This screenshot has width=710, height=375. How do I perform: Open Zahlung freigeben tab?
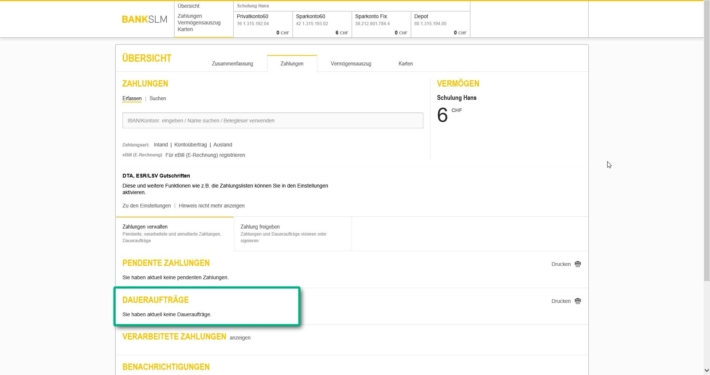point(293,234)
